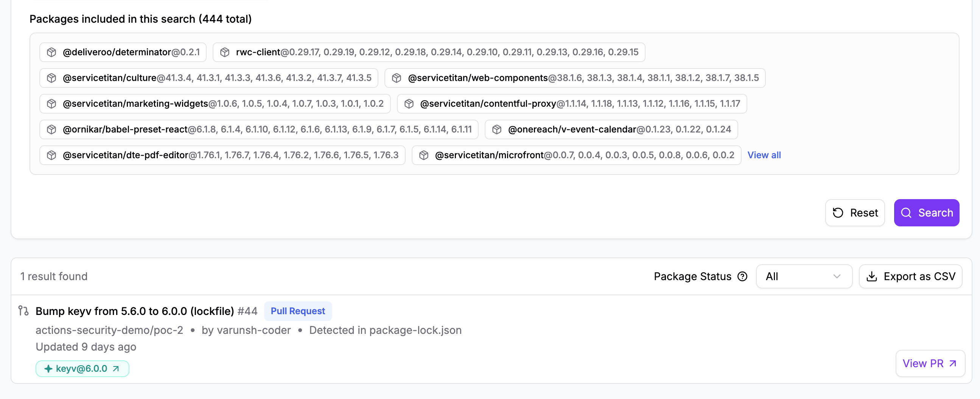
Task: Click the package icon beside @servicetitan/microfront
Action: 424,155
